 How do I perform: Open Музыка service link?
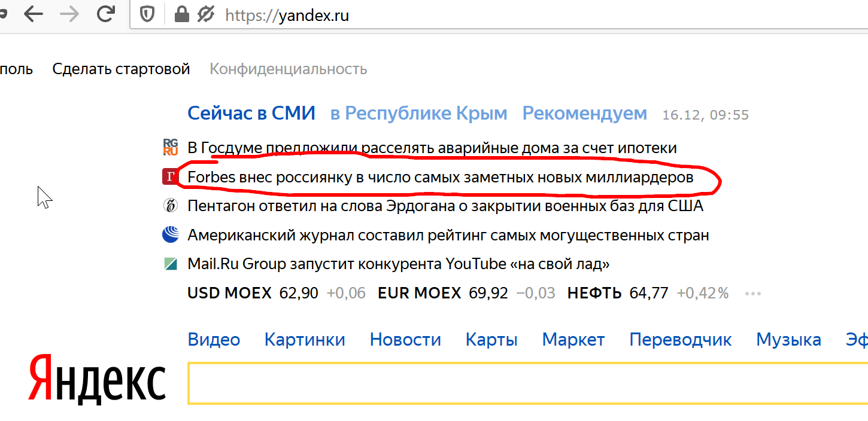pyautogui.click(x=788, y=340)
